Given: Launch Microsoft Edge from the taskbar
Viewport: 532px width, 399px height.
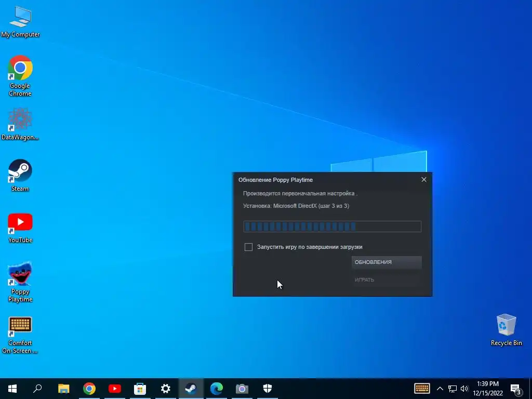Looking at the screenshot, I should (217, 389).
